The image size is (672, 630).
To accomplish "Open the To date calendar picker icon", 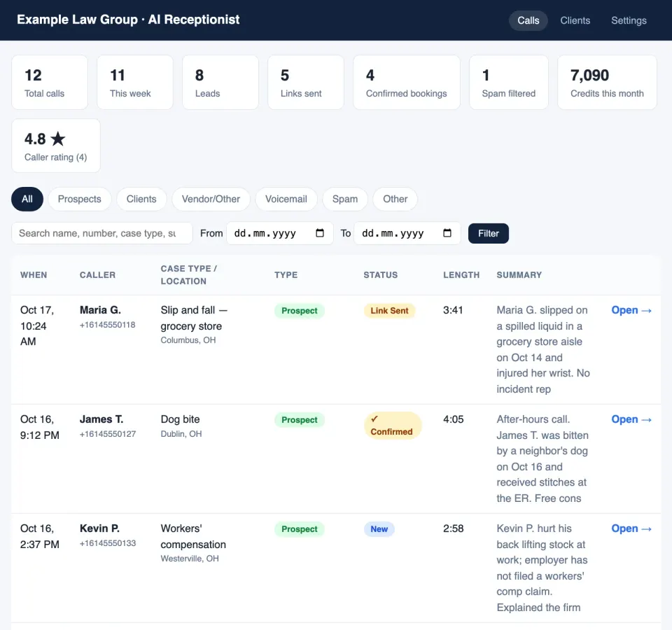I will coord(447,233).
